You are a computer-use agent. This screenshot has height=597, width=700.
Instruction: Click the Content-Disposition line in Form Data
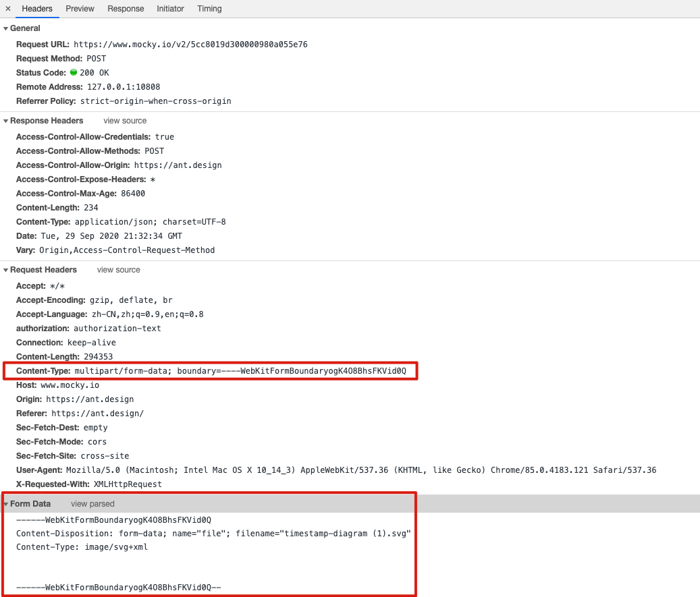(213, 534)
